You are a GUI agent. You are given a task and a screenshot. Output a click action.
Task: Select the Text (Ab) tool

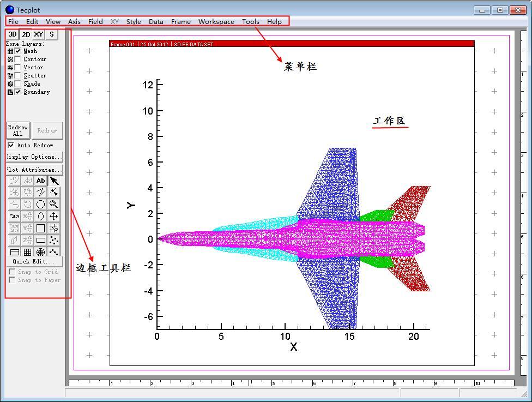click(x=40, y=181)
